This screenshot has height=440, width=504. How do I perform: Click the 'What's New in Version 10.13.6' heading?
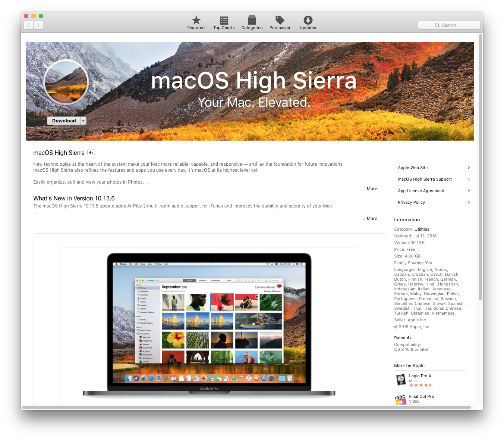pos(74,198)
